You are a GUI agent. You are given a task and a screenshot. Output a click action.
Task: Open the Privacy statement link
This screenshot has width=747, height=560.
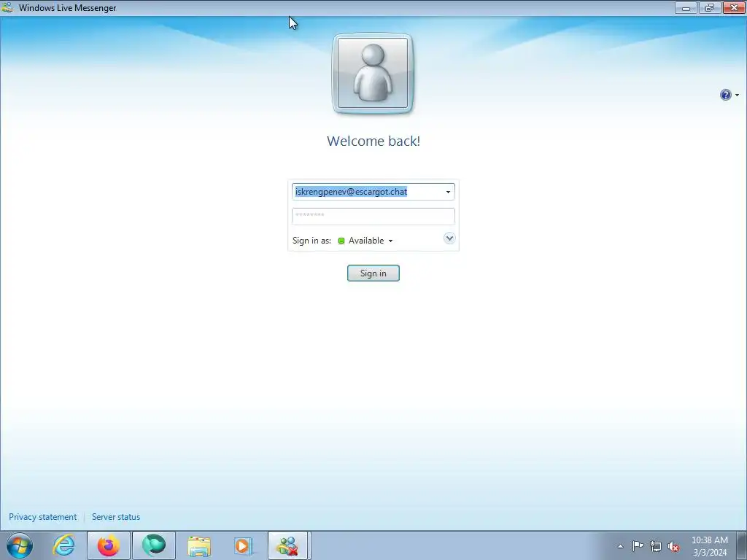[x=42, y=517]
